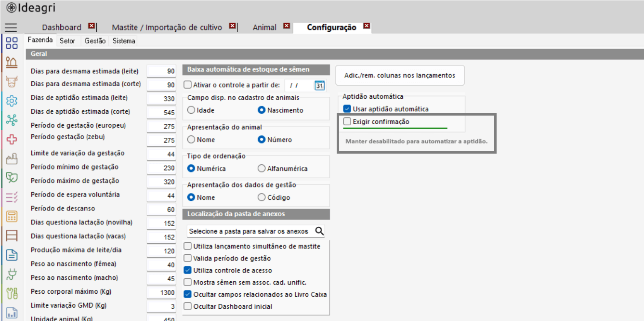Click the farm silo icon in sidebar

point(12,62)
